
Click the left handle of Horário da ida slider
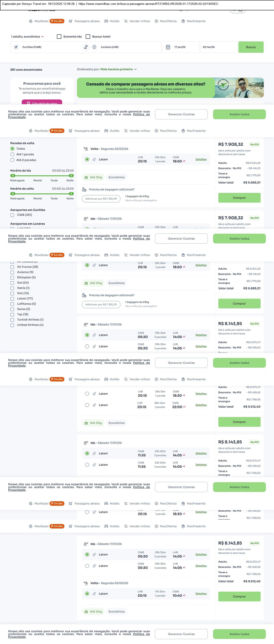[13, 176]
